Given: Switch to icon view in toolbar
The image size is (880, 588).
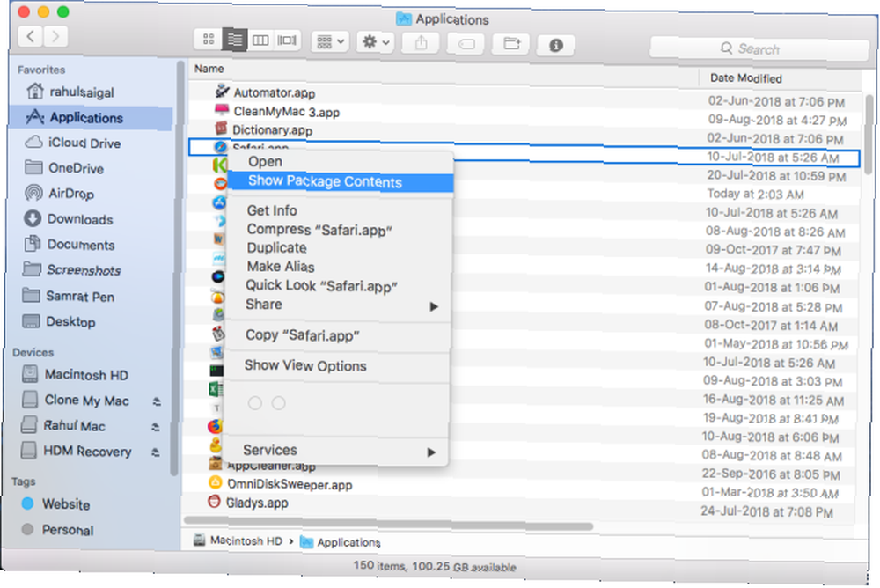Looking at the screenshot, I should (209, 40).
